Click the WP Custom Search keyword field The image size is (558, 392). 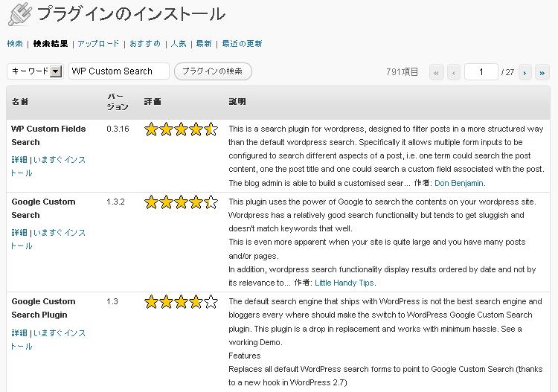pyautogui.click(x=119, y=71)
